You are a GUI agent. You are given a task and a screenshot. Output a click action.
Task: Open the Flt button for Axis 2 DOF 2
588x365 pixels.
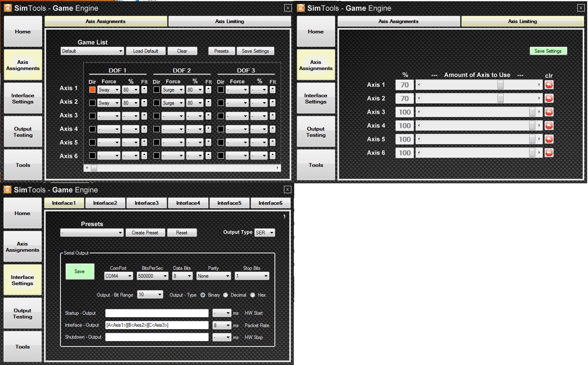pos(208,103)
